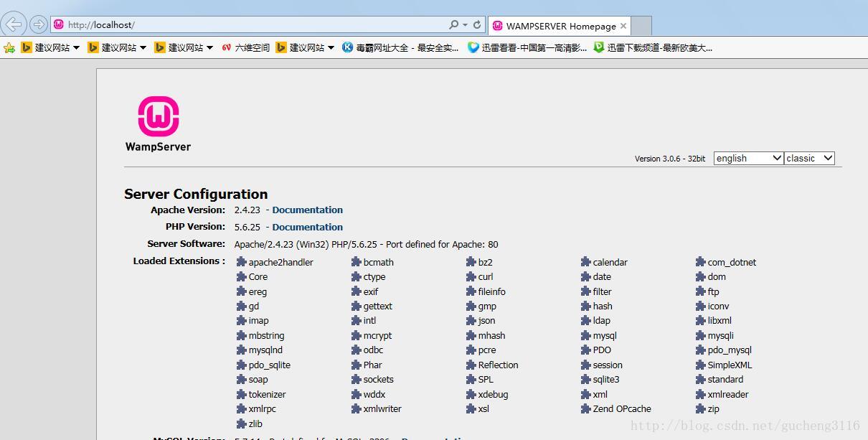The image size is (868, 440).
Task: Click the puzzle icon beside apache2handler
Action: (x=242, y=262)
